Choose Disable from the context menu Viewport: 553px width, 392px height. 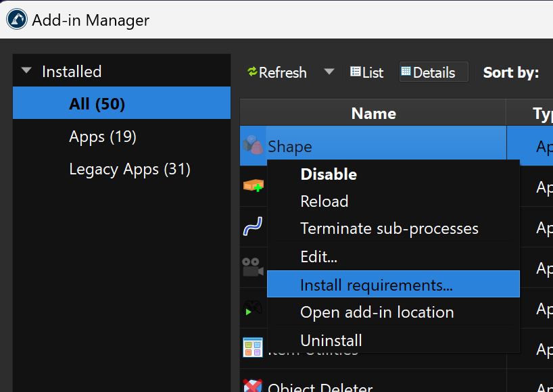[329, 174]
